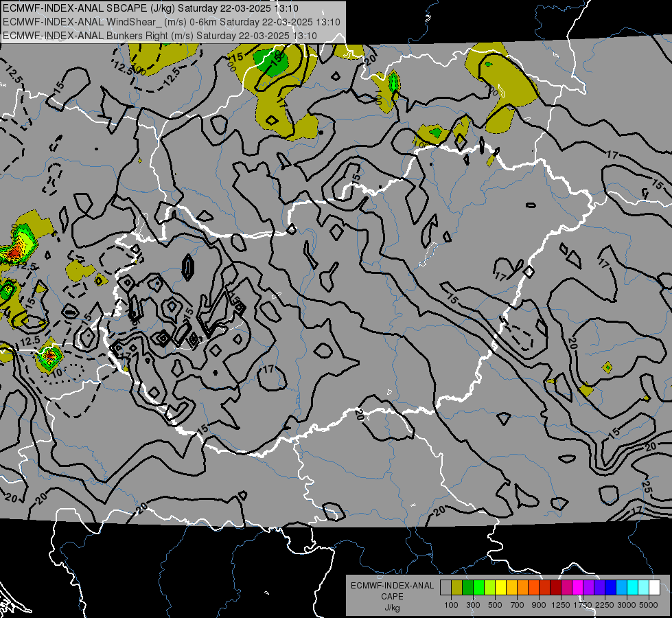Click the legend value 5000
672x618 pixels.
click(x=649, y=605)
